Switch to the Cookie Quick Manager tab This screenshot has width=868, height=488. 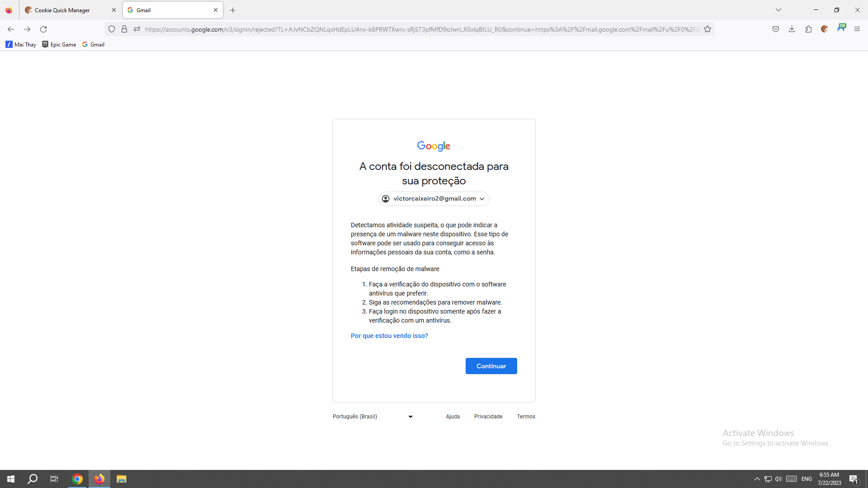coord(71,10)
